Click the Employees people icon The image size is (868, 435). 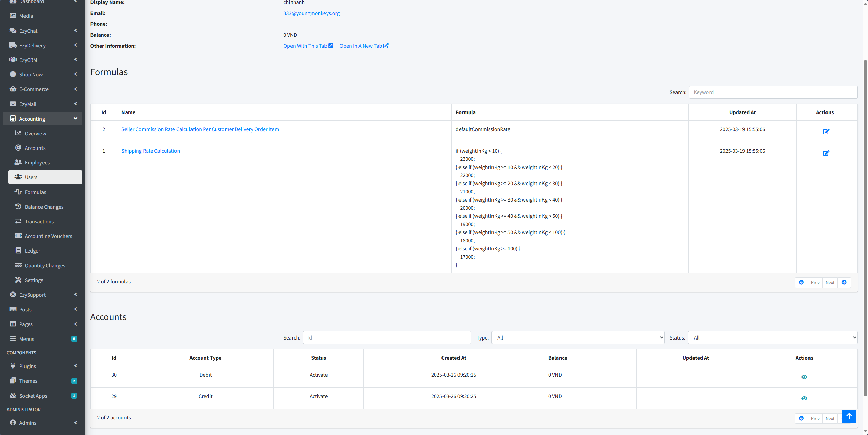click(18, 162)
